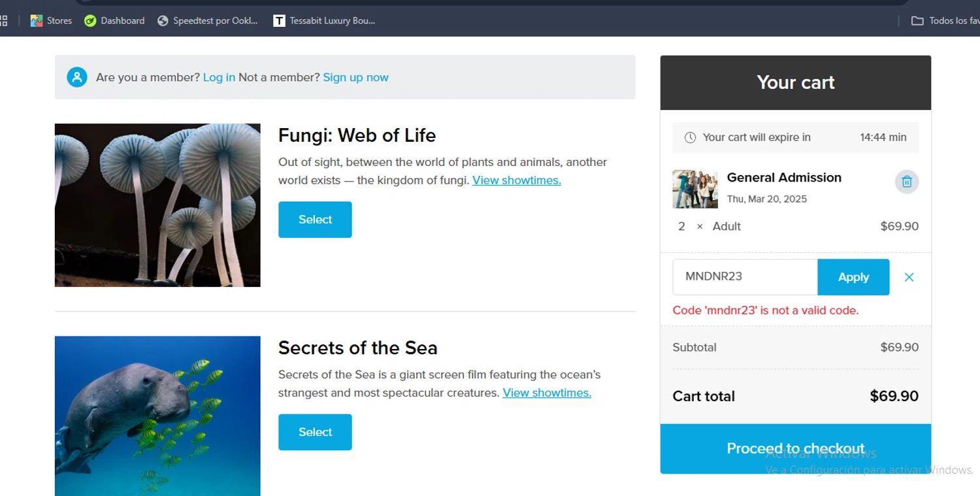Open the Speedtest por Ookla bookmark
The image size is (980, 496).
point(208,21)
